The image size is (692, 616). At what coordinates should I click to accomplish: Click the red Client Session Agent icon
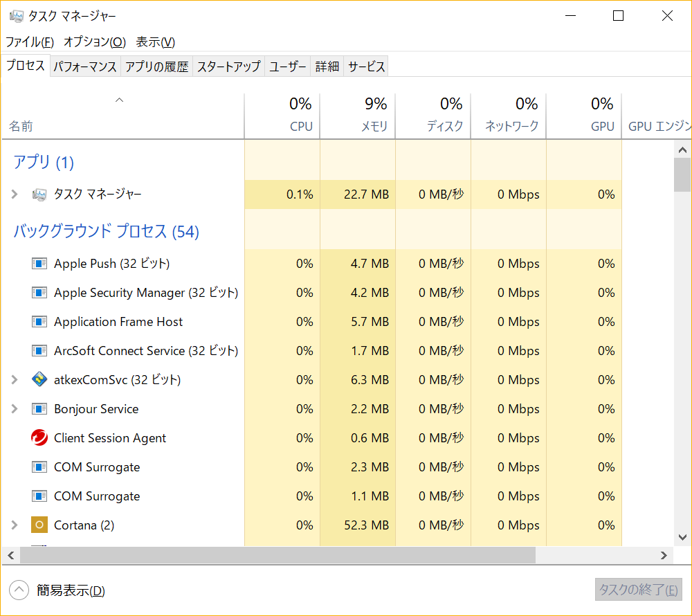[39, 438]
